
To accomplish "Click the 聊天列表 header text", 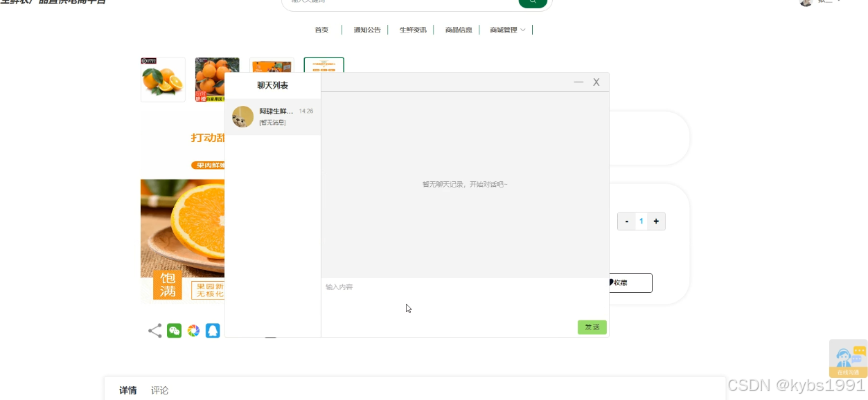I will click(x=273, y=86).
